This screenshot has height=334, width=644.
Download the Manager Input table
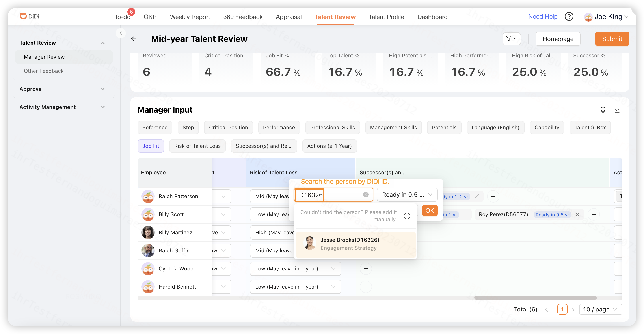click(x=617, y=110)
